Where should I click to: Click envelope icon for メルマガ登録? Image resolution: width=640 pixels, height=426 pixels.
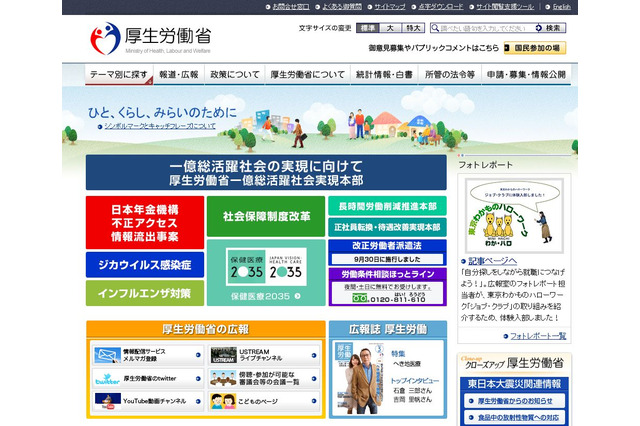click(107, 355)
